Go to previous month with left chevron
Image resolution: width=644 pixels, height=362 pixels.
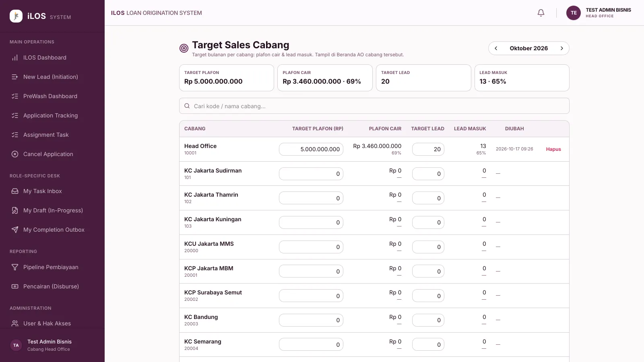[496, 48]
